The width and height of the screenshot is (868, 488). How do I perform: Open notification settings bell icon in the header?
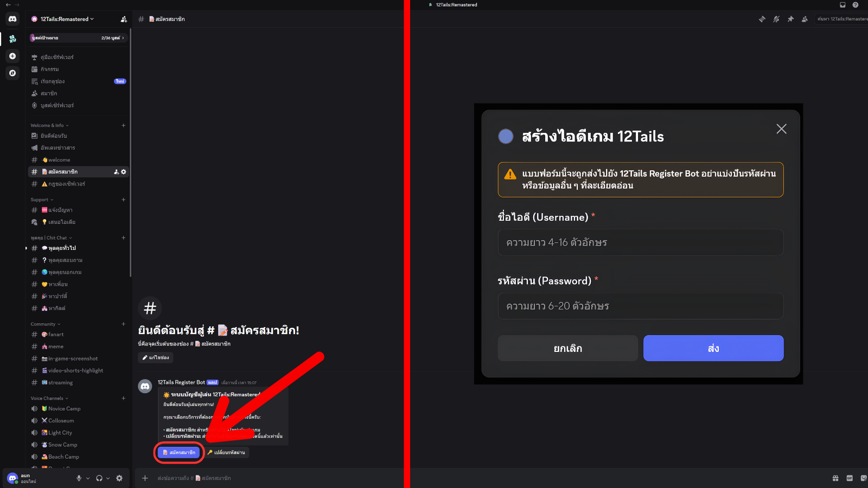coord(776,19)
